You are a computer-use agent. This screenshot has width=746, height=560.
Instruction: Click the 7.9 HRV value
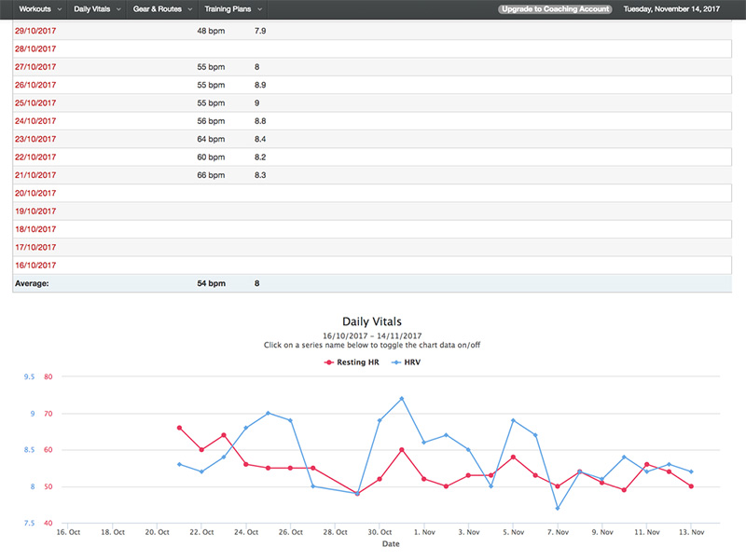click(260, 31)
